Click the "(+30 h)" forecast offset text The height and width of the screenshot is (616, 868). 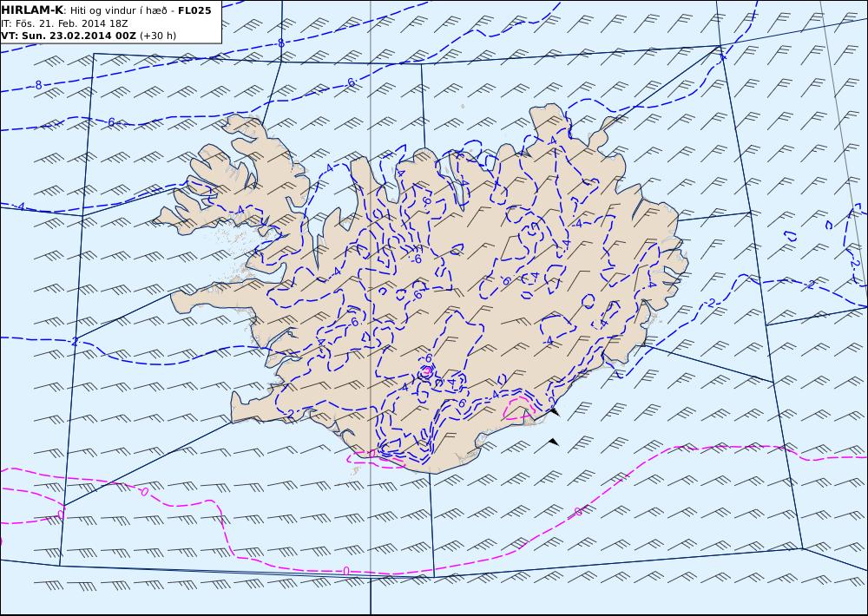pos(158,36)
